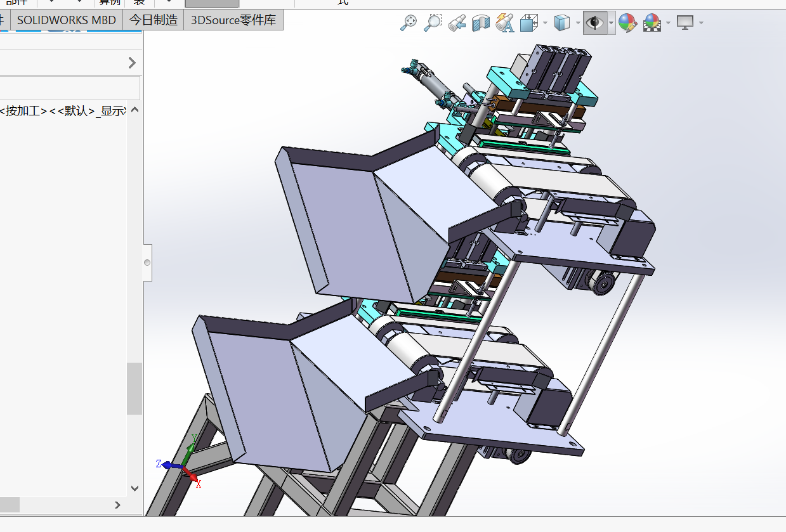Switch to the SOLIDWORKS MBD tab
Image resolution: width=786 pixels, height=532 pixels.
[x=67, y=20]
